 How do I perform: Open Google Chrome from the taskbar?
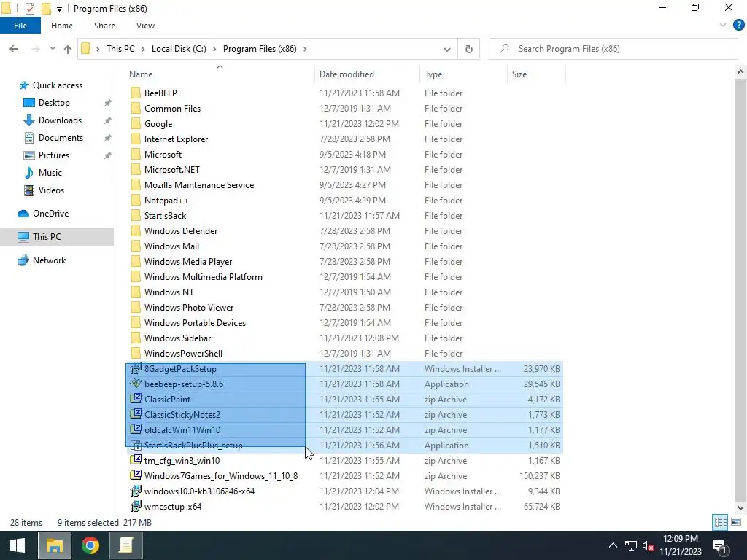[x=90, y=545]
